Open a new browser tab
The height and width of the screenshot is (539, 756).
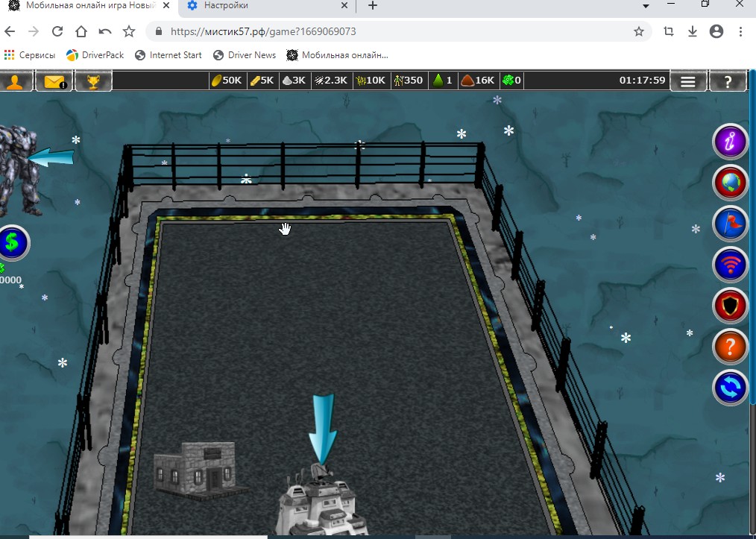(x=373, y=6)
